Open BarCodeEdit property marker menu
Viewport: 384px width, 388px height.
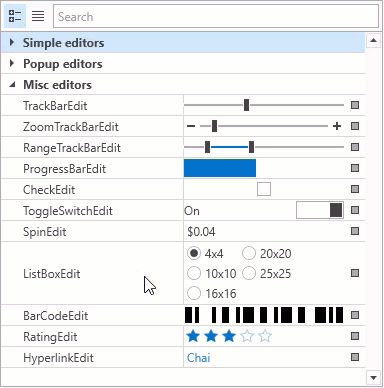(355, 315)
